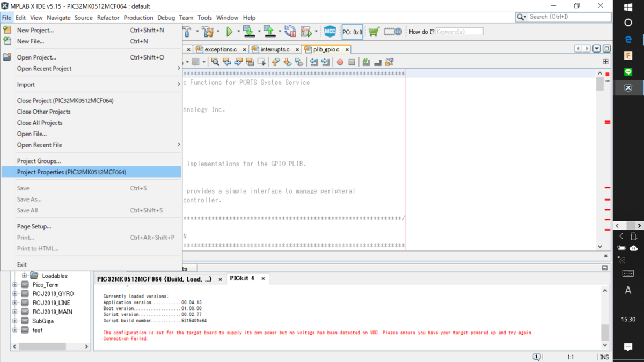This screenshot has width=644, height=362.
Task: Show the opened documents list dropdown
Action: pyautogui.click(x=597, y=49)
